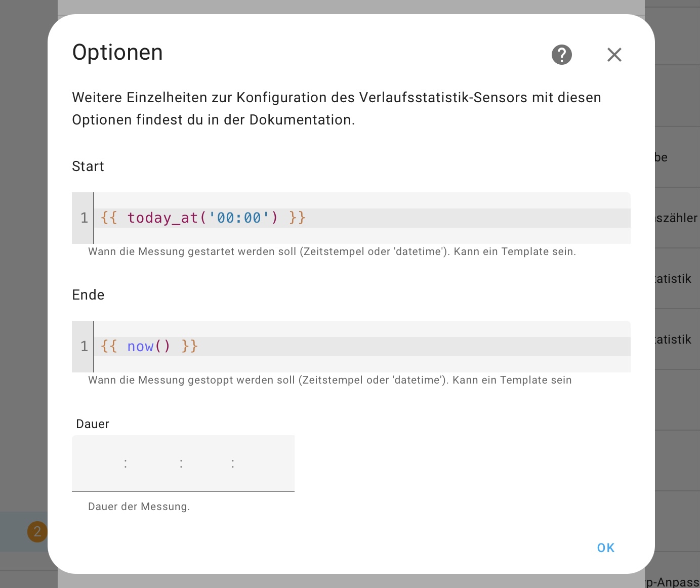Click the orange 2 badge behind dialog

(x=37, y=532)
